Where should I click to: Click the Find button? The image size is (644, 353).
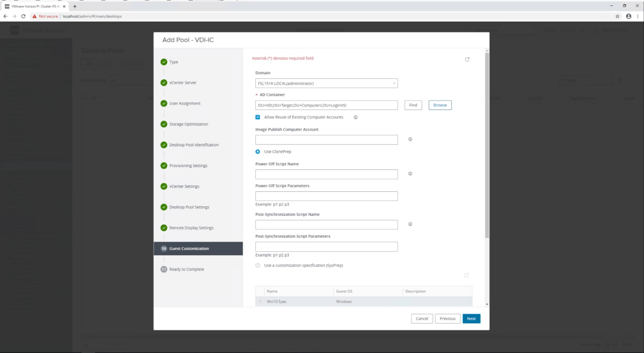tap(413, 105)
